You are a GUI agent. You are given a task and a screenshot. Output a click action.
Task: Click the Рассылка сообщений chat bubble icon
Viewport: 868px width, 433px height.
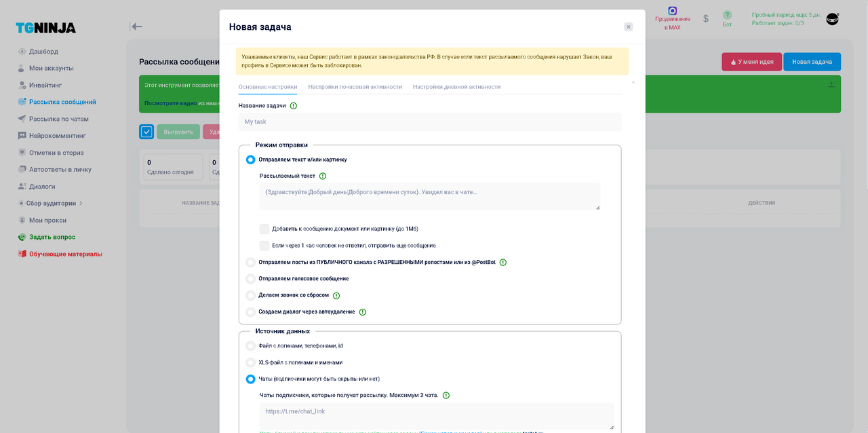coord(22,102)
